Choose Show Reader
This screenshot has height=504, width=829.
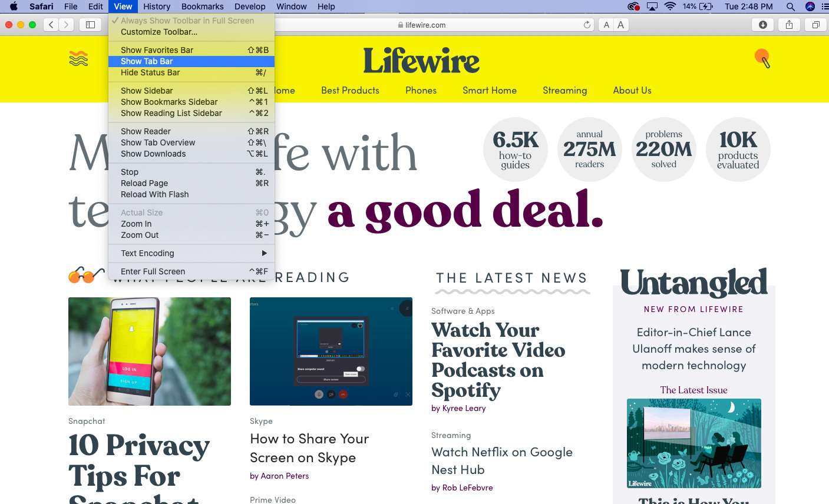(x=191, y=131)
